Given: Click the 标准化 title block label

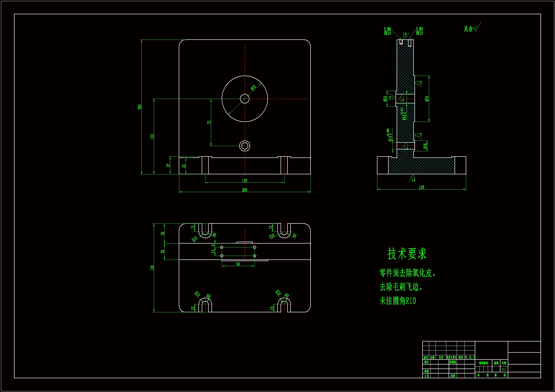Looking at the screenshot, I should point(453,362).
